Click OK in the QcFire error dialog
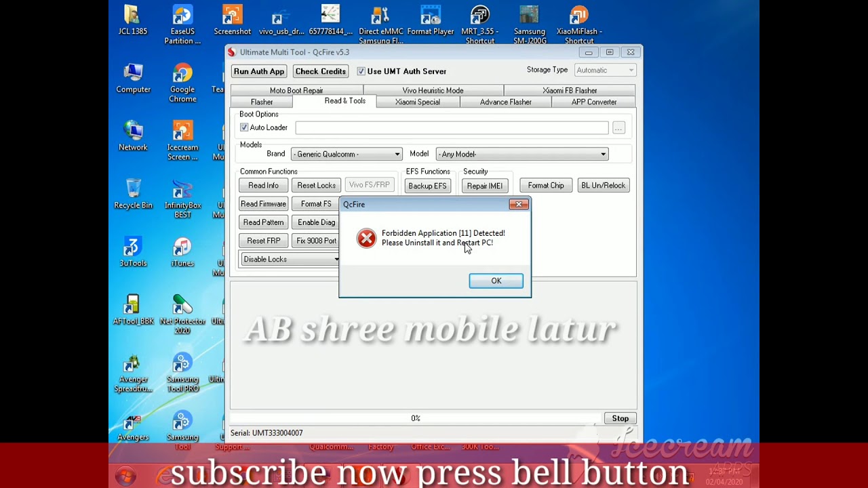This screenshot has height=488, width=868. point(496,281)
